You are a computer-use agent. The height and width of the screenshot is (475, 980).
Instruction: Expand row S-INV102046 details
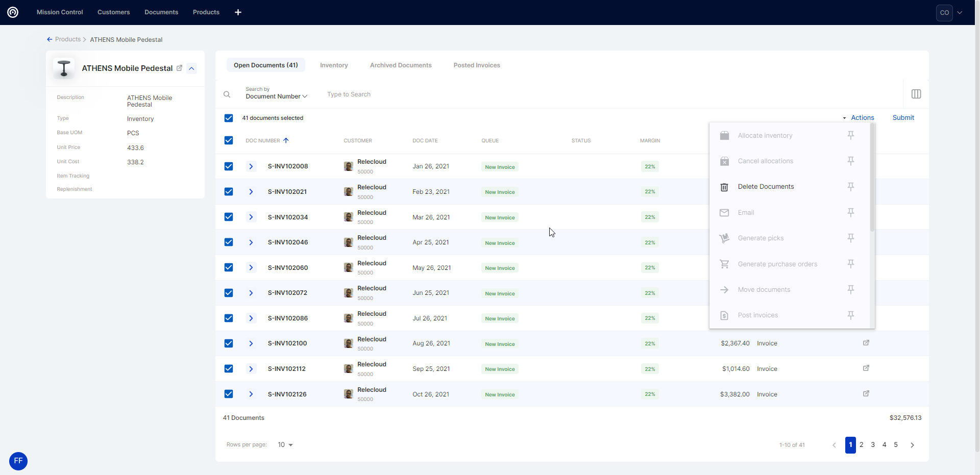click(251, 242)
